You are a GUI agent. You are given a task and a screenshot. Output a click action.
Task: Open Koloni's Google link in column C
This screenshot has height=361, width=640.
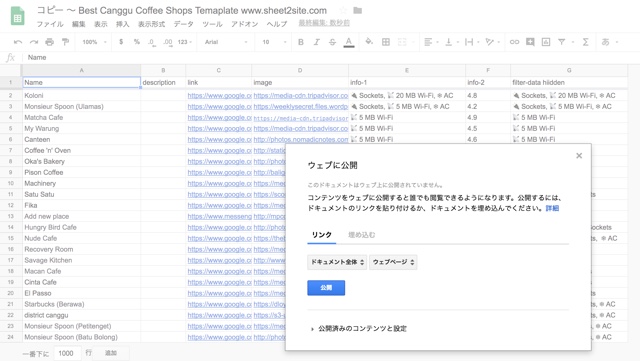[x=219, y=95]
